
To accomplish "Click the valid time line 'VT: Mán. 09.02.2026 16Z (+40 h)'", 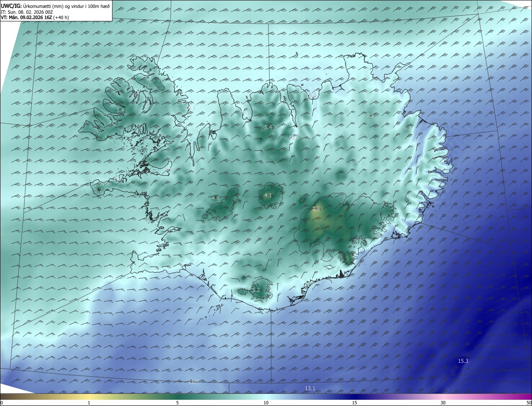I will pyautogui.click(x=35, y=17).
